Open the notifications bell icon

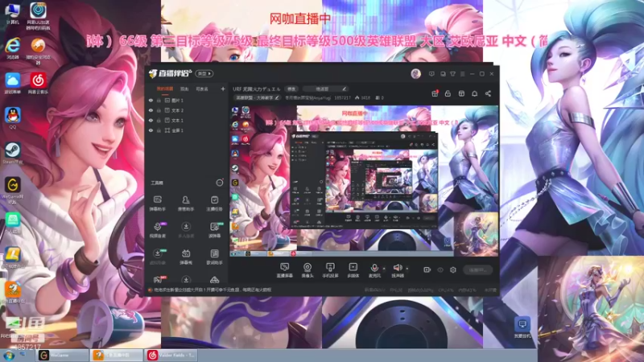[x=474, y=93]
